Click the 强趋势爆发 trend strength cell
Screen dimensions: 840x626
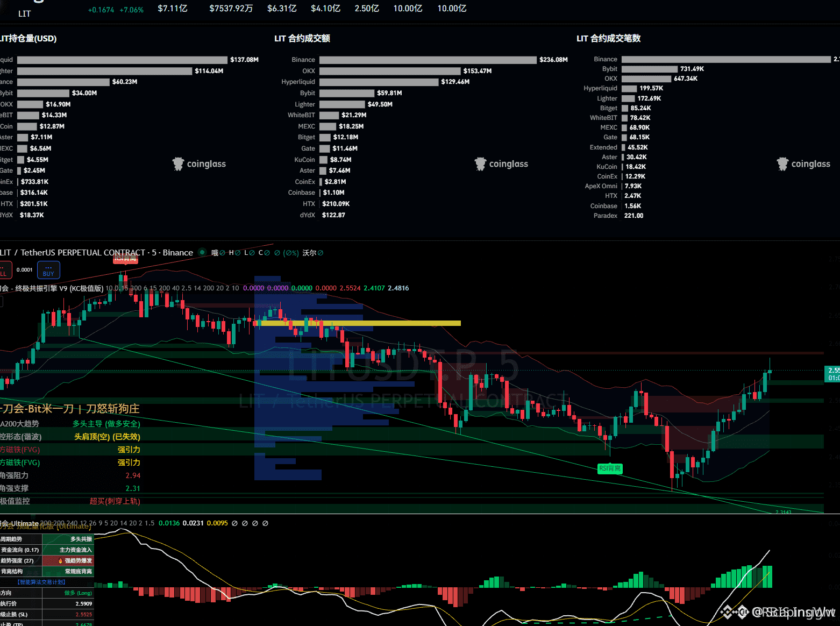click(x=68, y=560)
